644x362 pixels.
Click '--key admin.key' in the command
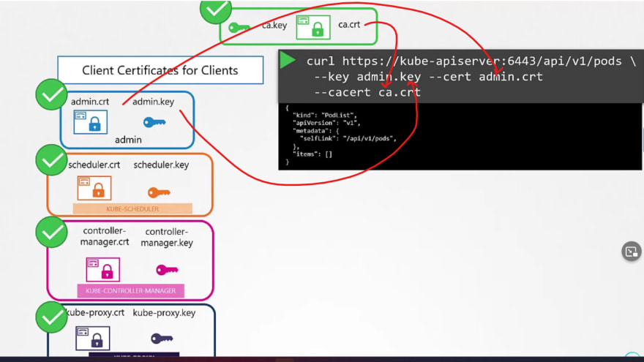coord(367,77)
